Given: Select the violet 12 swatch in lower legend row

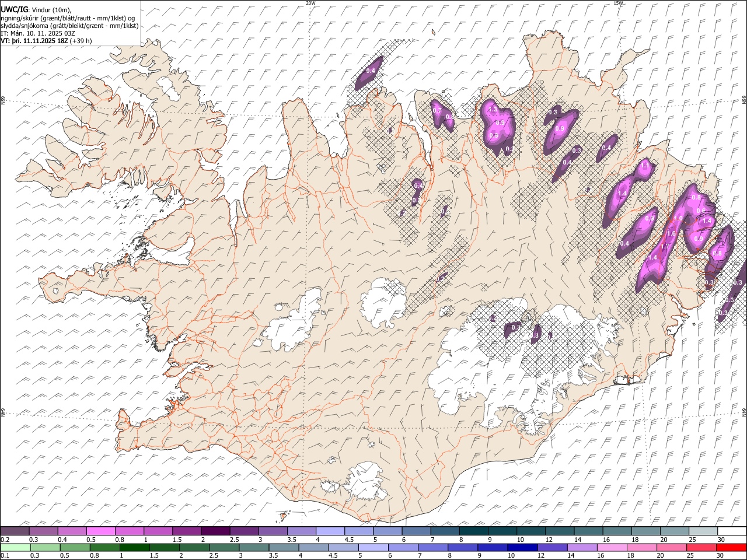Looking at the screenshot, I should click(x=551, y=547).
